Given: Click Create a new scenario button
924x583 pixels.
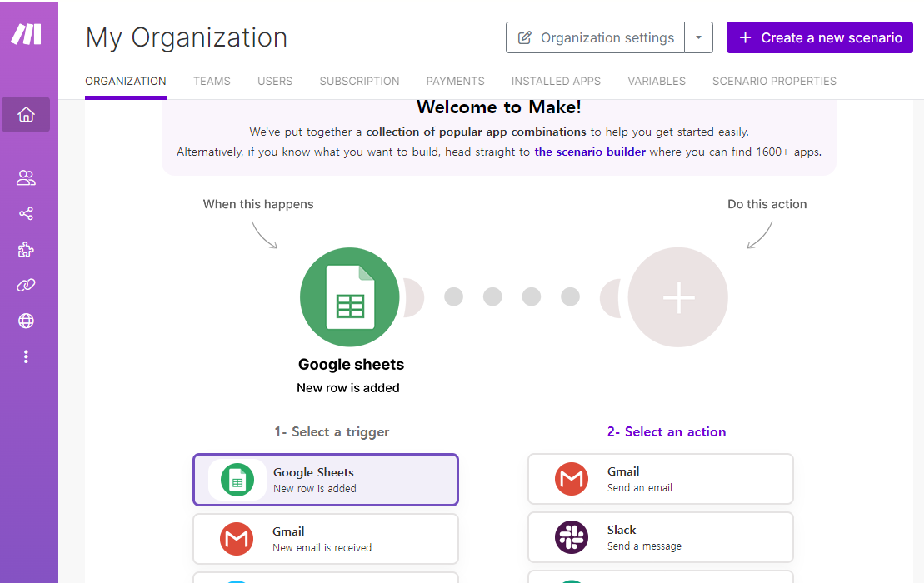Looking at the screenshot, I should coord(820,37).
